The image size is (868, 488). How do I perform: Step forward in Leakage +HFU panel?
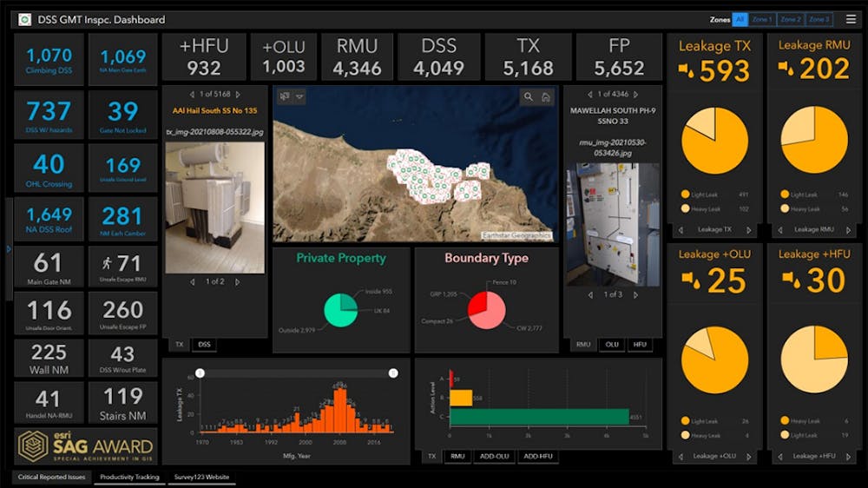849,457
